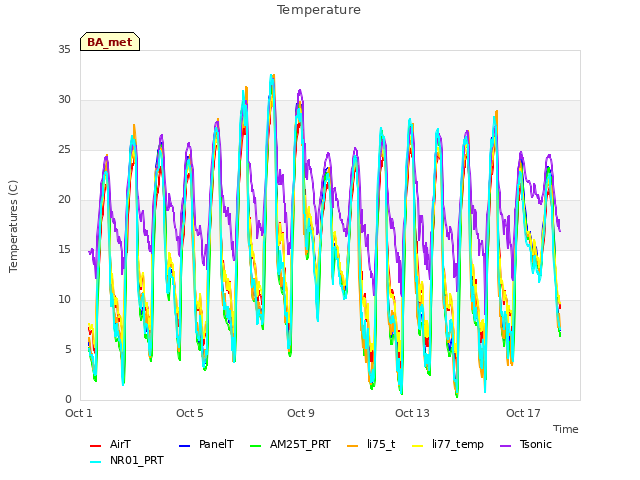Click the orange li75_t legend swatch
This screenshot has width=640, height=480.
click(x=353, y=446)
